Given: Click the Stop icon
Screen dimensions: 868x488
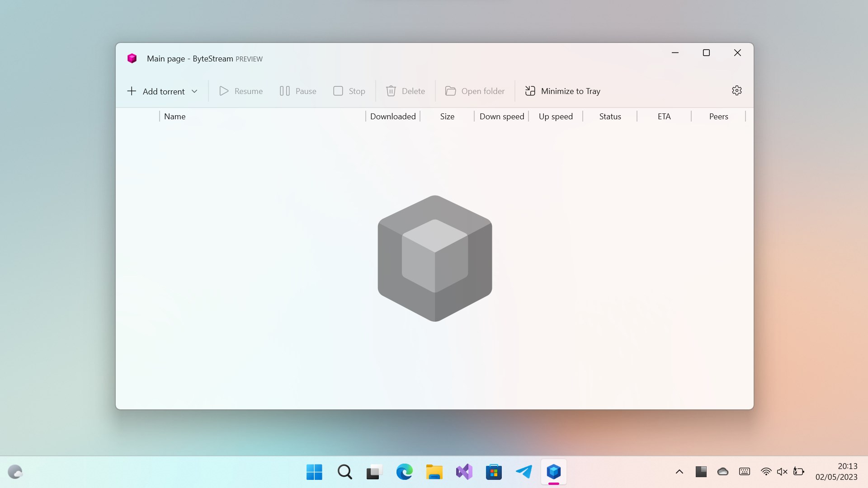Looking at the screenshot, I should coord(338,90).
